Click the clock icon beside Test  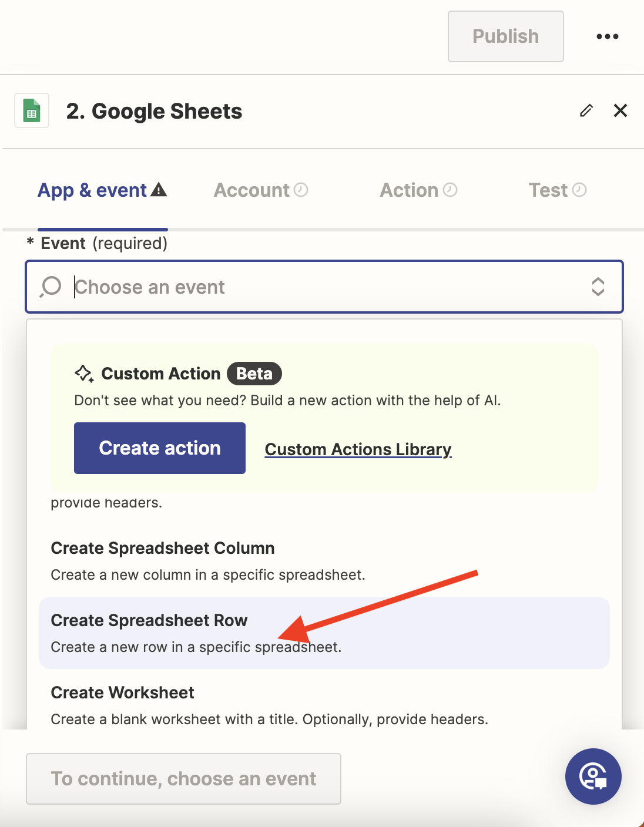coord(579,190)
